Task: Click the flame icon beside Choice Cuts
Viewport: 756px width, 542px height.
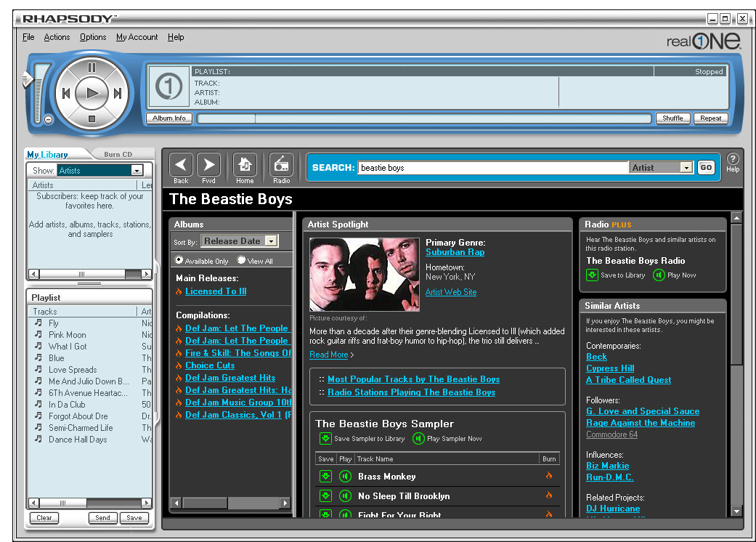Action: pyautogui.click(x=179, y=365)
